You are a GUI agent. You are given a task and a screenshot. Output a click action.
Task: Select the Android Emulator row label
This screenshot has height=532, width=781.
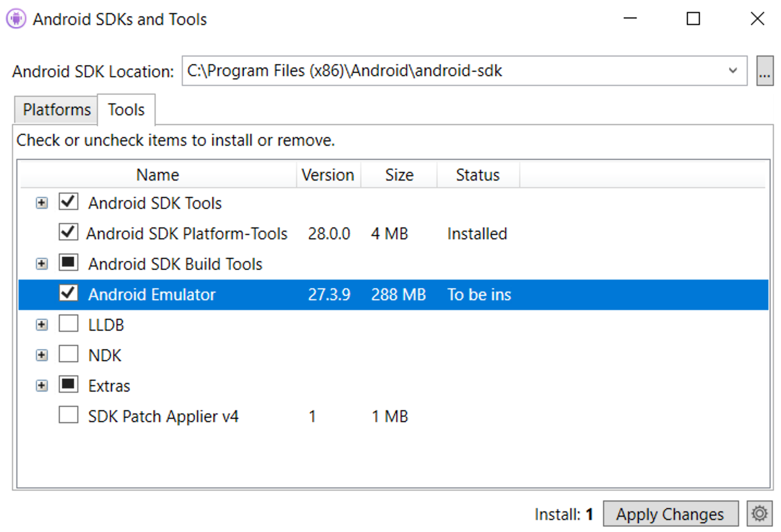[x=152, y=294]
